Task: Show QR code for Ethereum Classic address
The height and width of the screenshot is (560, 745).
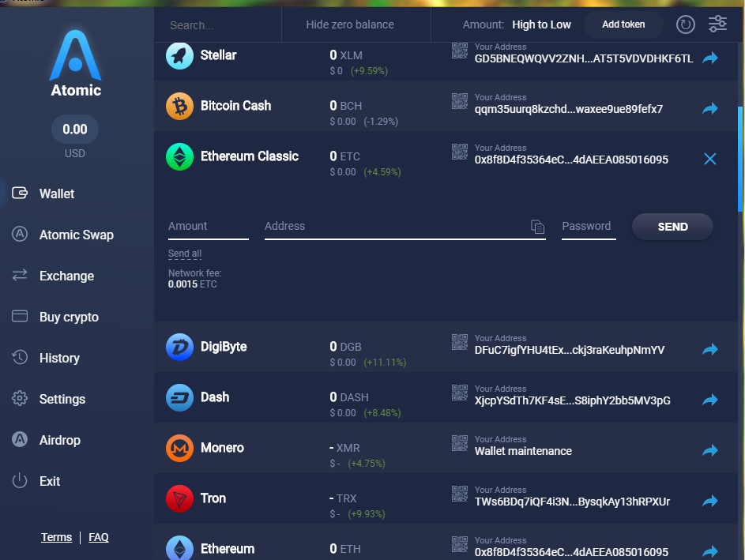Action: (460, 152)
